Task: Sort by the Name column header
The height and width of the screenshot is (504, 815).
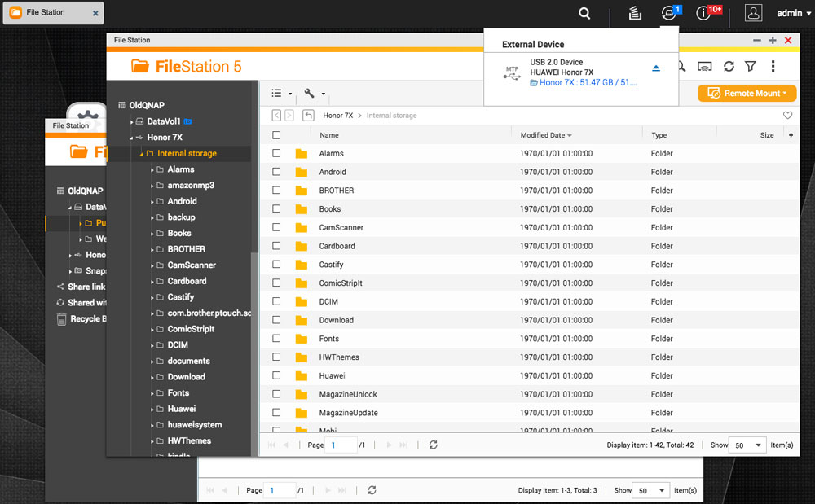Action: point(329,135)
